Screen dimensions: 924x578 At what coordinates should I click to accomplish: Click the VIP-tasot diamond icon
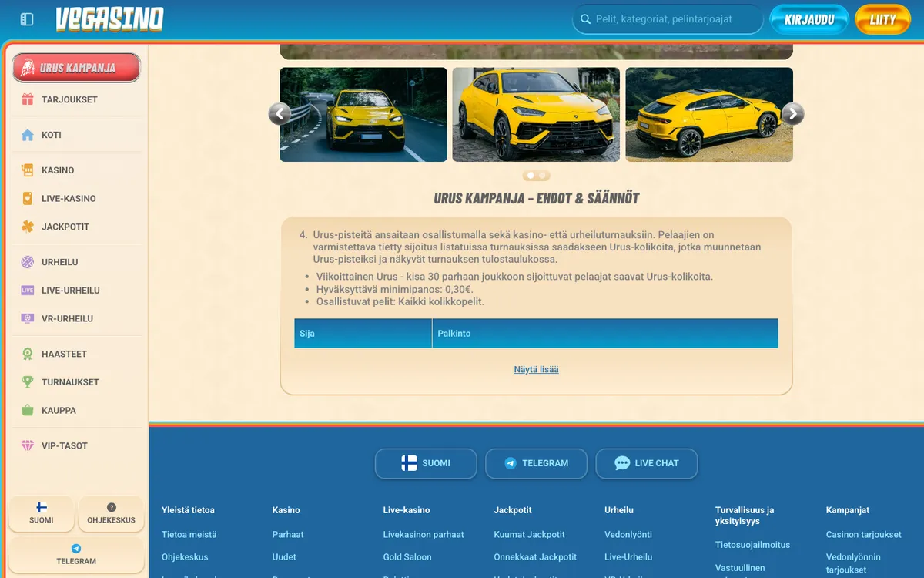28,445
